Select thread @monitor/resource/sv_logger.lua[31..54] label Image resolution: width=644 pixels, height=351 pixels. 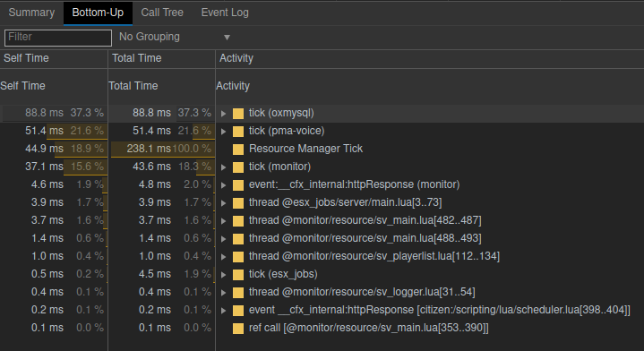point(362,292)
